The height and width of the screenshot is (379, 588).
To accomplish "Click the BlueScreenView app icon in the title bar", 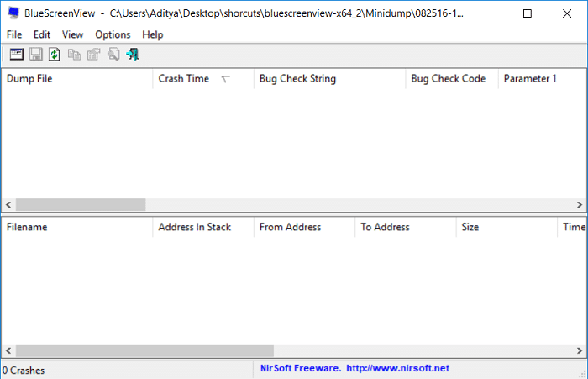I will click(x=14, y=13).
